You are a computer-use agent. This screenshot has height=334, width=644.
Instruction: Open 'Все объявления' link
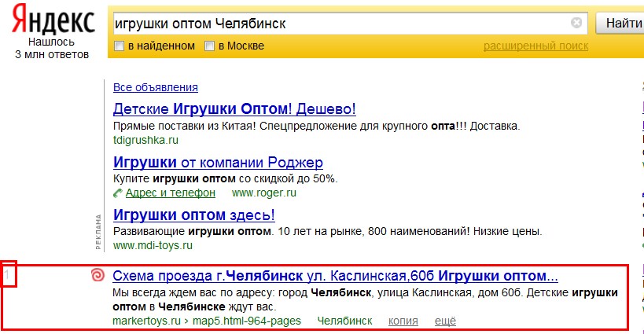tap(156, 87)
